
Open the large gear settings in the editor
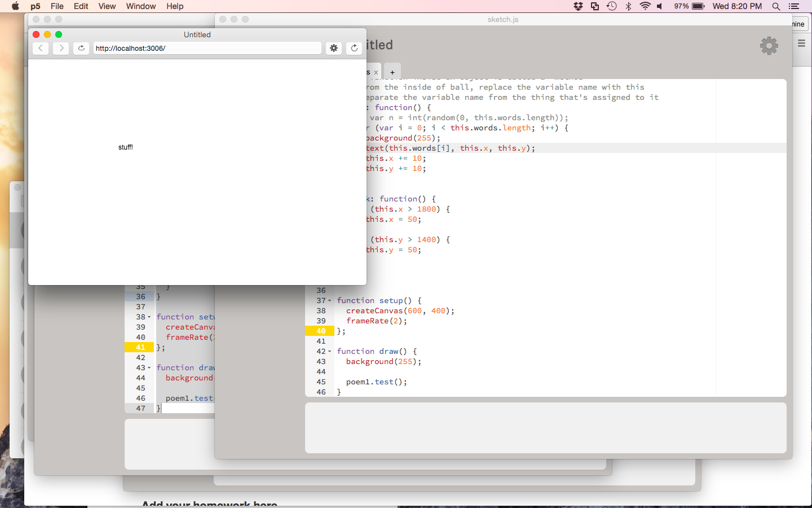[x=769, y=46]
